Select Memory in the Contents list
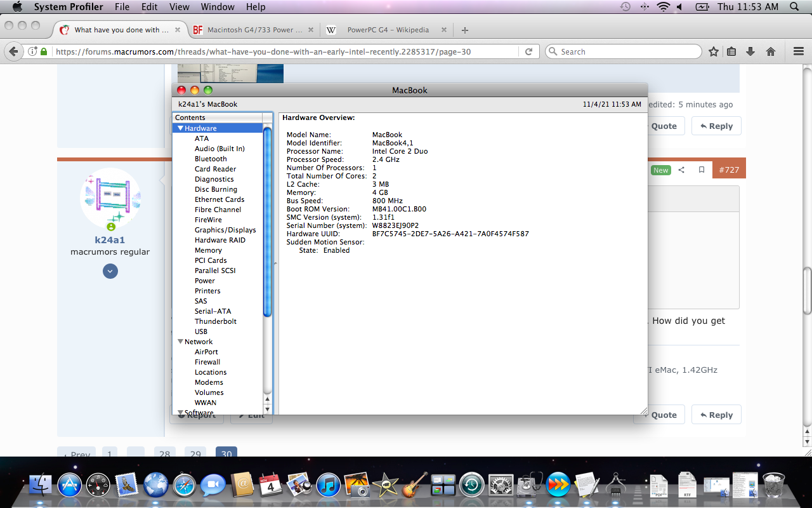Image resolution: width=812 pixels, height=508 pixels. (208, 250)
